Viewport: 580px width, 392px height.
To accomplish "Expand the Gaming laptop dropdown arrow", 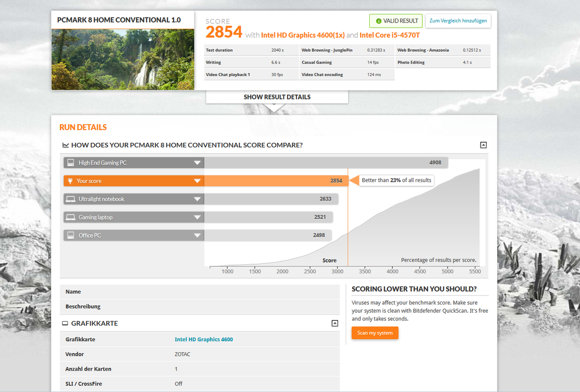I will tap(197, 217).
